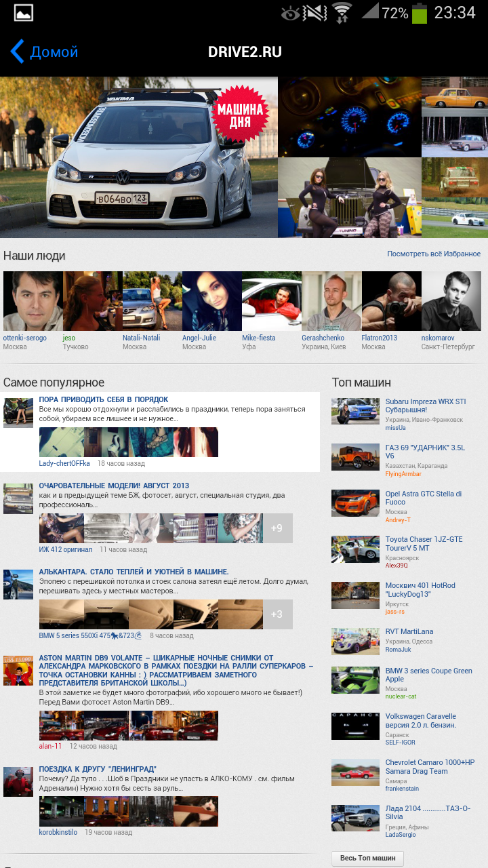Open RVT MartiLana car entry
The width and height of the screenshot is (488, 868).
click(x=409, y=631)
